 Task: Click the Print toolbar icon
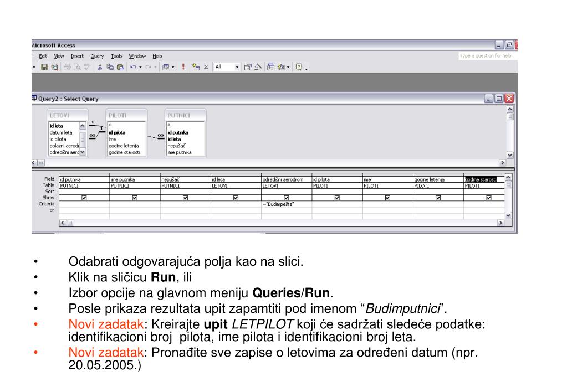pyautogui.click(x=67, y=67)
